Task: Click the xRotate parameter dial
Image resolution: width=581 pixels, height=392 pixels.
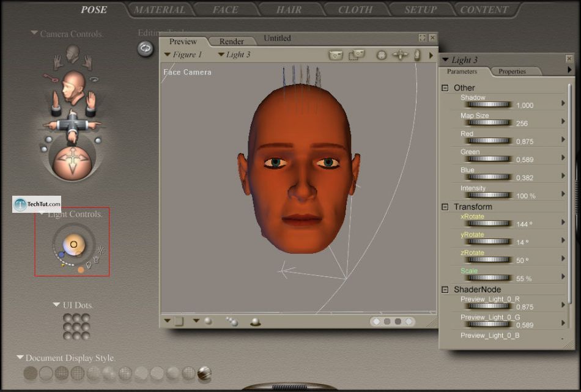Action: [487, 223]
